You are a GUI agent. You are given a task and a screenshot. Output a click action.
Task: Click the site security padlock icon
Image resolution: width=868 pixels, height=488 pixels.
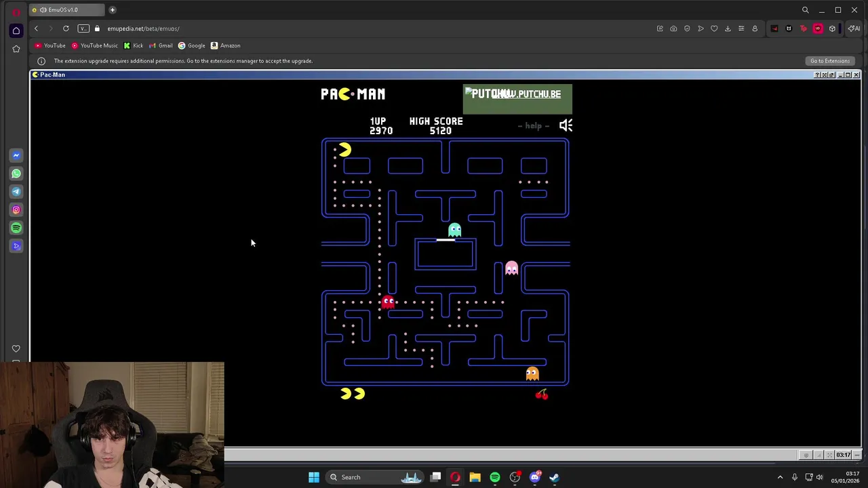click(x=97, y=28)
